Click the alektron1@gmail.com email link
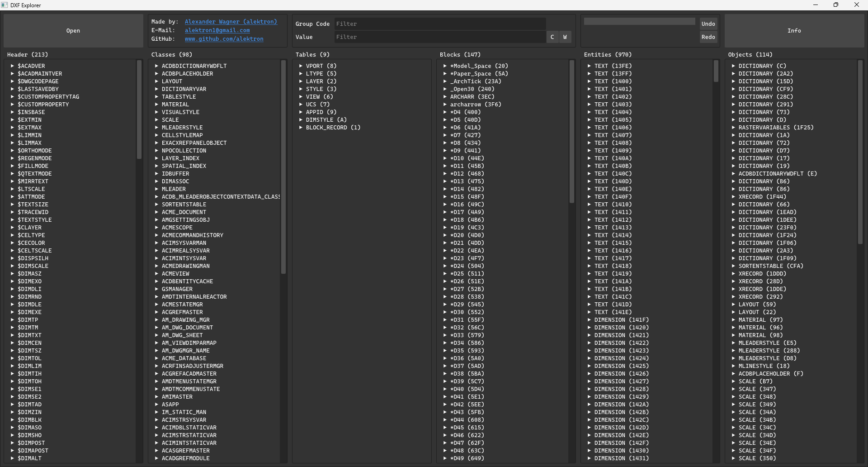Image resolution: width=868 pixels, height=467 pixels. coord(217,30)
